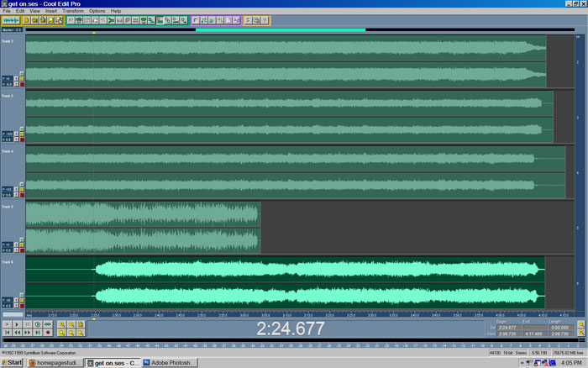Create a new session with the blank-page icon
The image size is (588, 368).
(x=26, y=20)
